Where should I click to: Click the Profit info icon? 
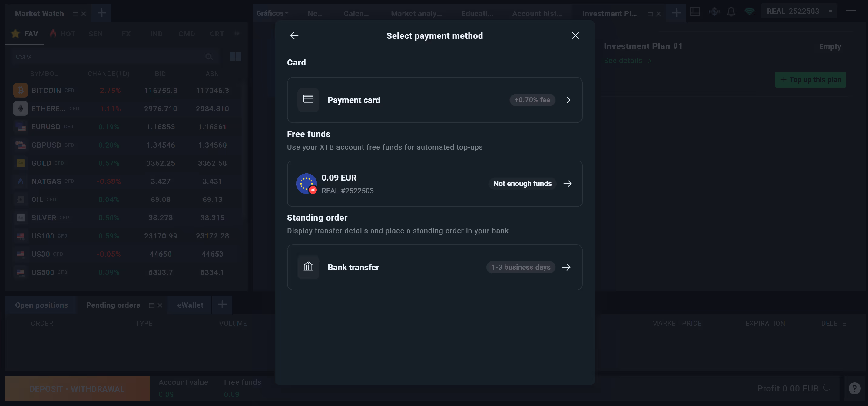[x=827, y=387]
